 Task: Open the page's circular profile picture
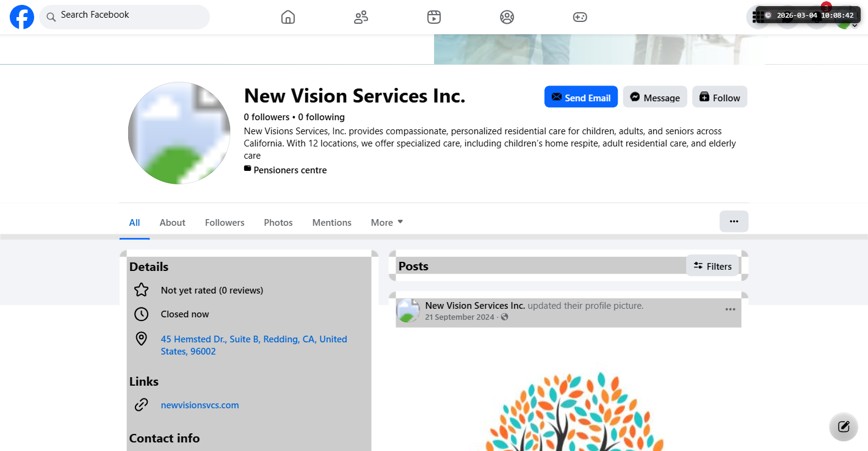(179, 133)
